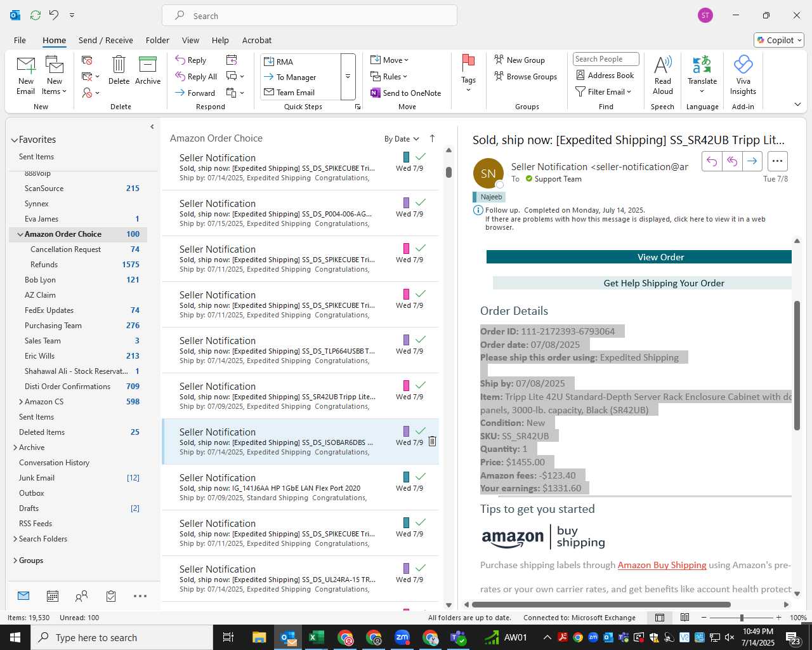
Task: Open the New Items menu
Action: (55, 76)
